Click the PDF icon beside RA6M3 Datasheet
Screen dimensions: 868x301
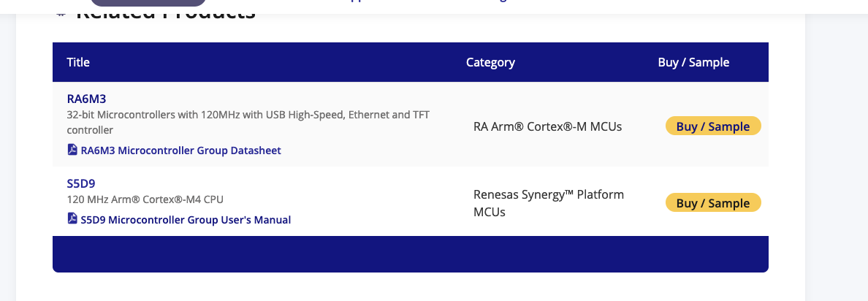[72, 150]
